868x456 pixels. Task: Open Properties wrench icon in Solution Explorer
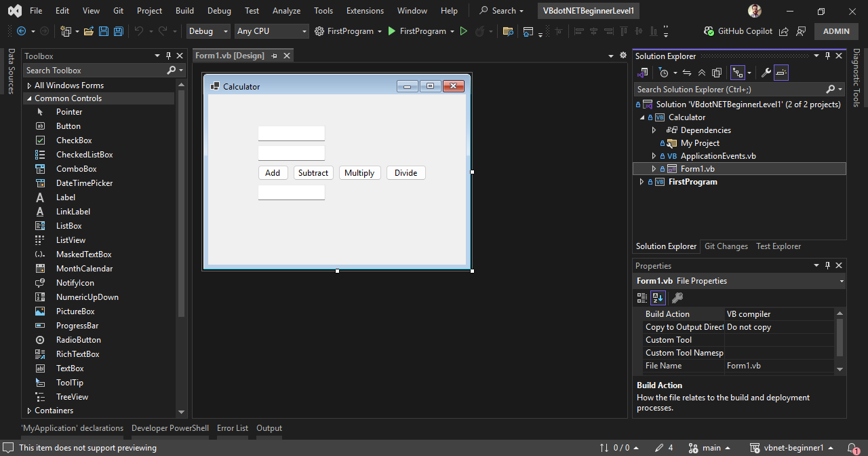(x=766, y=73)
